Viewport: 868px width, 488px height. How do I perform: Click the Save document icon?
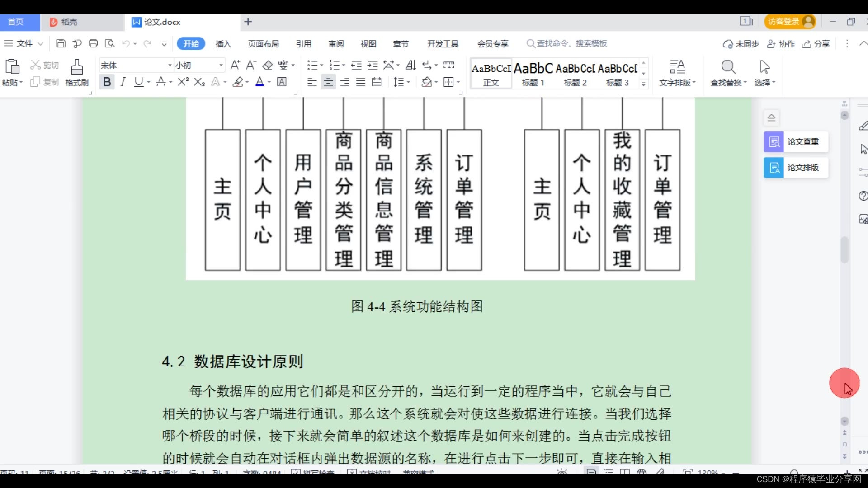pyautogui.click(x=61, y=43)
